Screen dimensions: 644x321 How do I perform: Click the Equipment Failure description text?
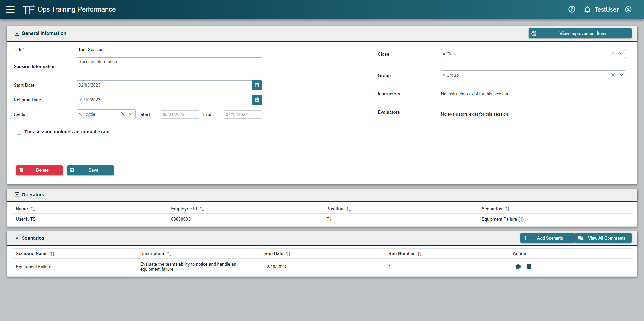pos(188,267)
